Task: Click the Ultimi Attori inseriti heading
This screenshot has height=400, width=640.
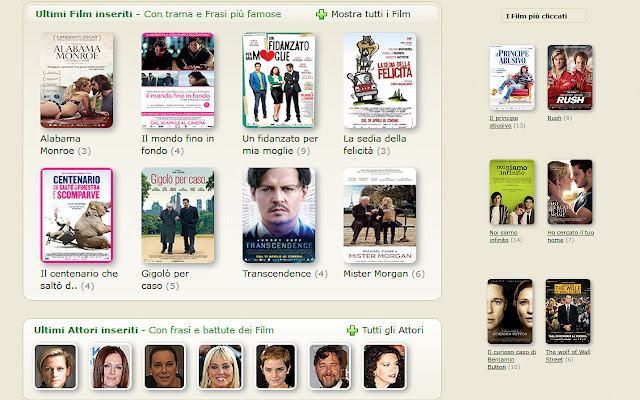Action: tap(86, 330)
